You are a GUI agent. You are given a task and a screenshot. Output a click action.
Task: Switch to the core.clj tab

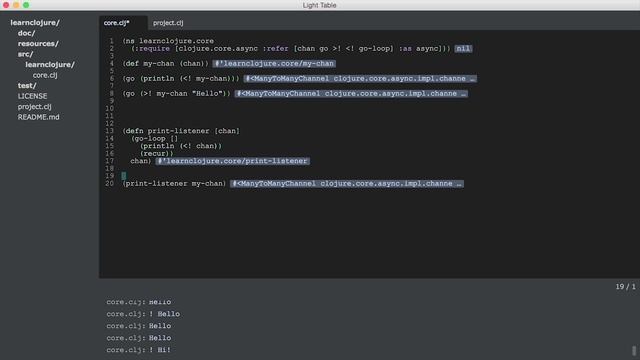117,23
